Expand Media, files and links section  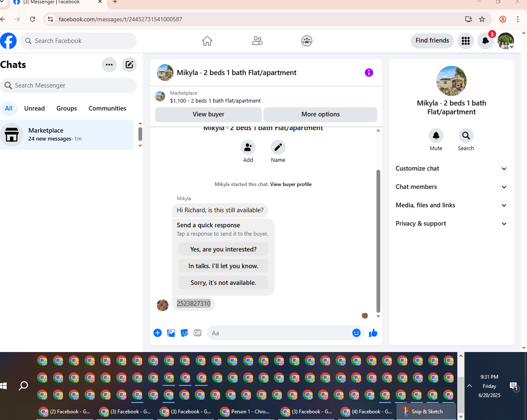[x=452, y=205]
